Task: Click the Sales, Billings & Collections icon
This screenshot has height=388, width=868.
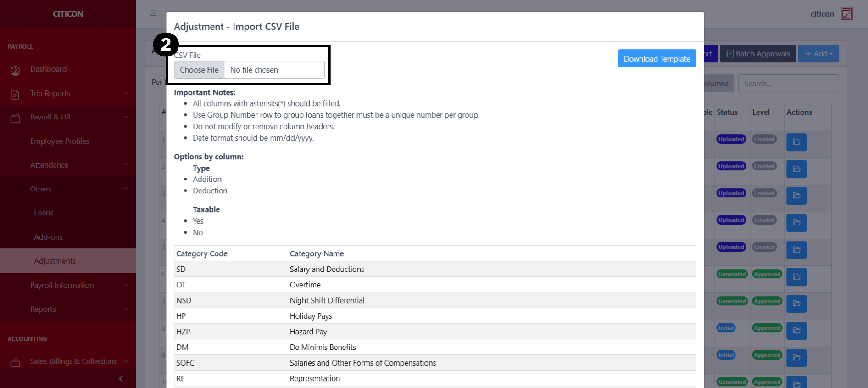Action: [x=15, y=363]
